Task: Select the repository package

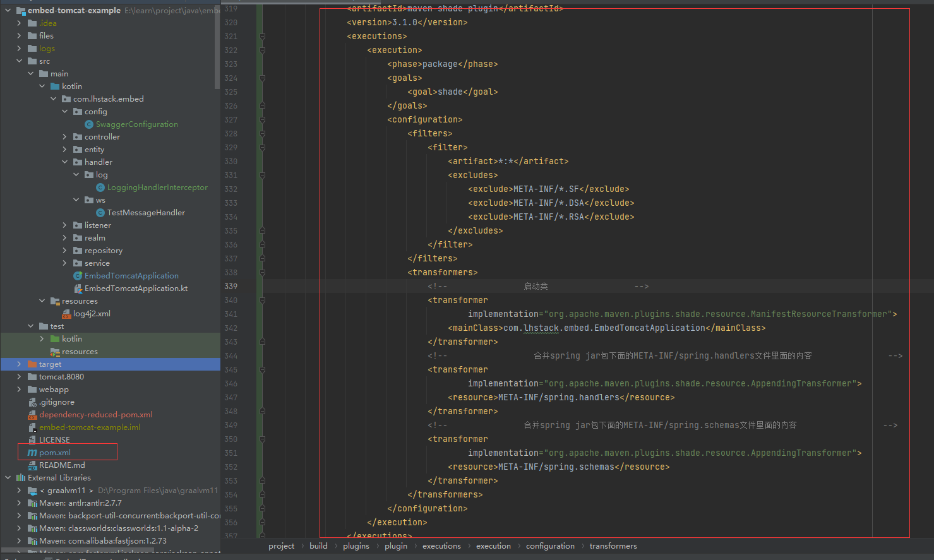Action: 104,251
